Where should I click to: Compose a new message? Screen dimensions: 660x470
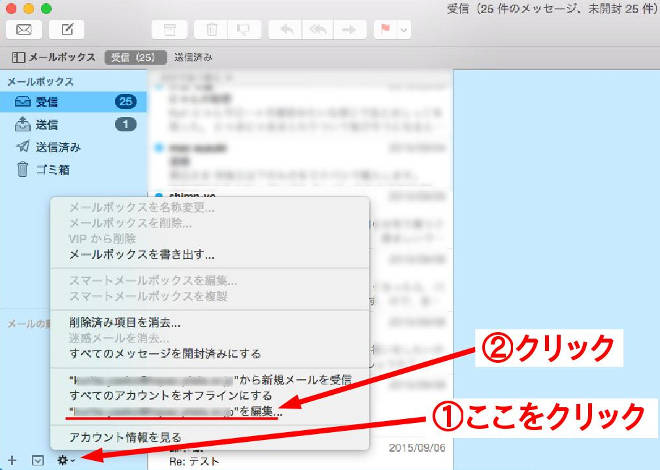(66, 27)
